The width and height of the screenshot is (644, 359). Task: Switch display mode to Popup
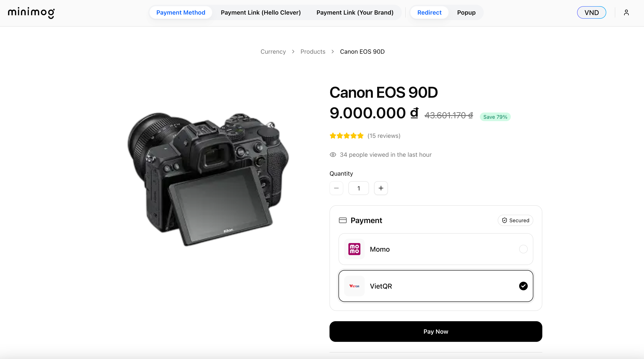coord(466,12)
